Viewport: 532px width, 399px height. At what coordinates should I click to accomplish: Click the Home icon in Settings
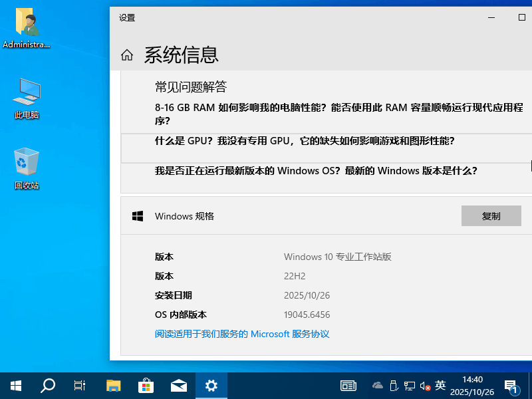point(126,55)
